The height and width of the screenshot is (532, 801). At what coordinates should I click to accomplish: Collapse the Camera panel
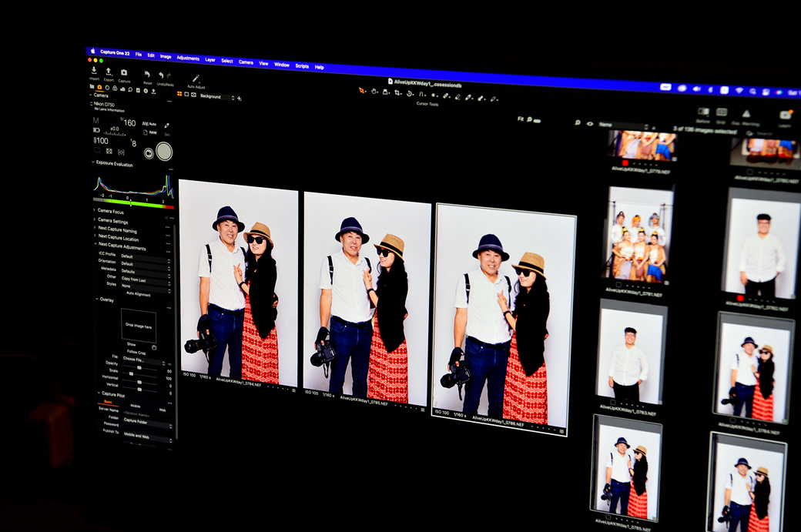pos(91,95)
